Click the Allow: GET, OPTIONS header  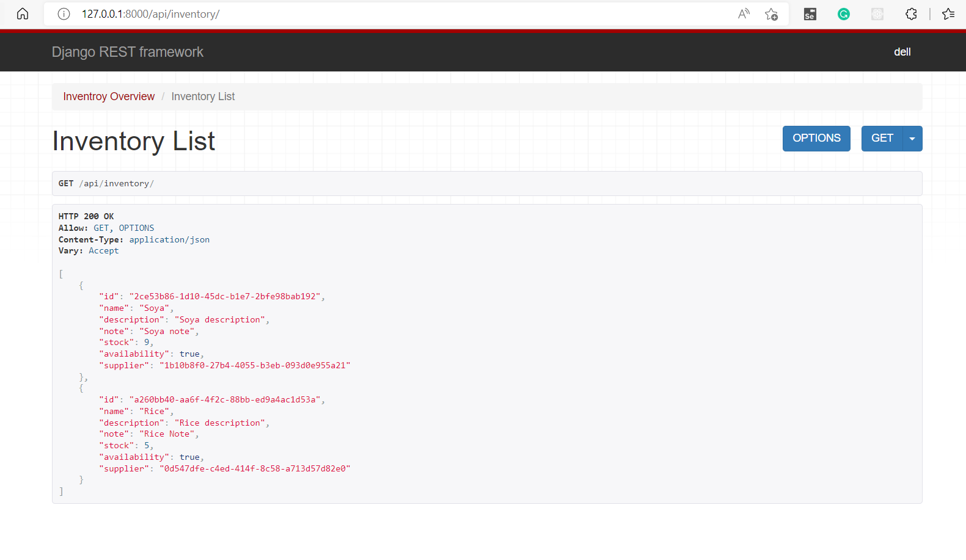[x=106, y=228]
